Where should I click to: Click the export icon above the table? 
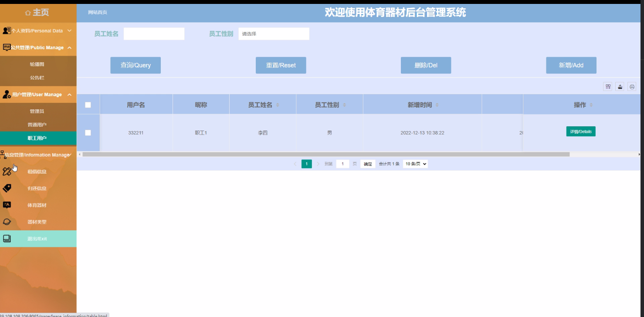click(x=620, y=87)
